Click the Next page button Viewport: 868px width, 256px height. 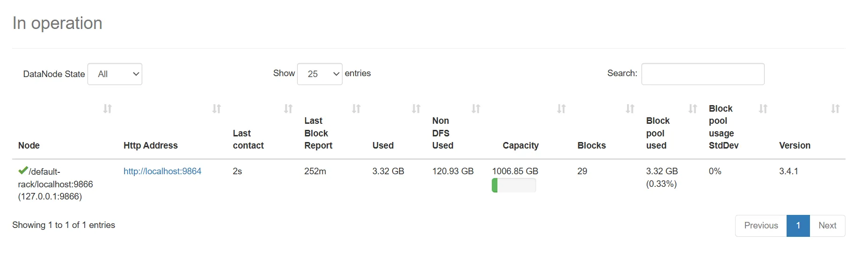coord(827,226)
